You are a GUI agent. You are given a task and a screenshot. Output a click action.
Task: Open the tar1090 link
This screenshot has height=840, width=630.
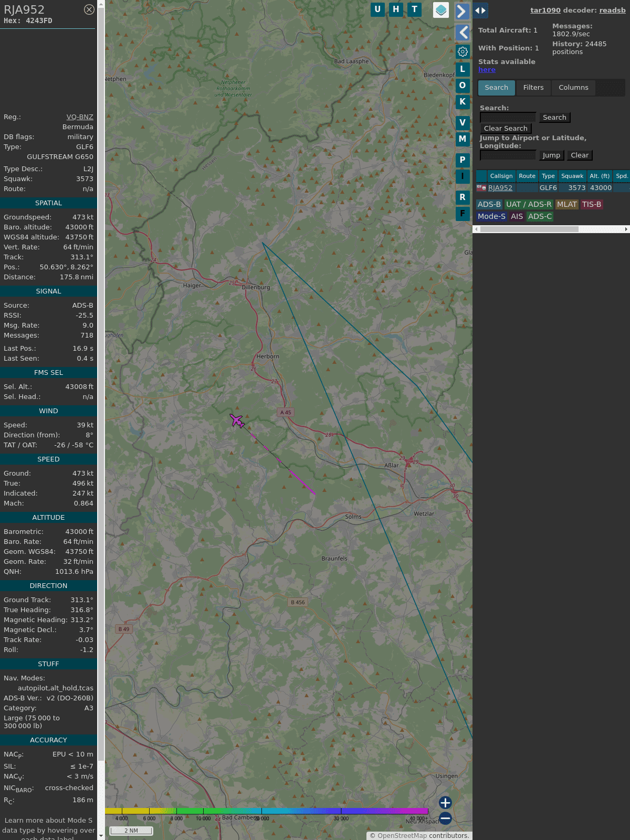tap(545, 10)
